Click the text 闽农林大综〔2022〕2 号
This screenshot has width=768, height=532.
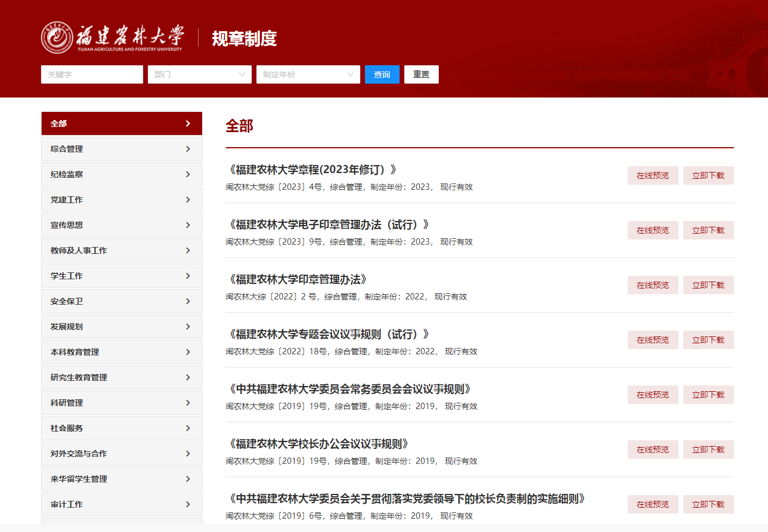[271, 297]
